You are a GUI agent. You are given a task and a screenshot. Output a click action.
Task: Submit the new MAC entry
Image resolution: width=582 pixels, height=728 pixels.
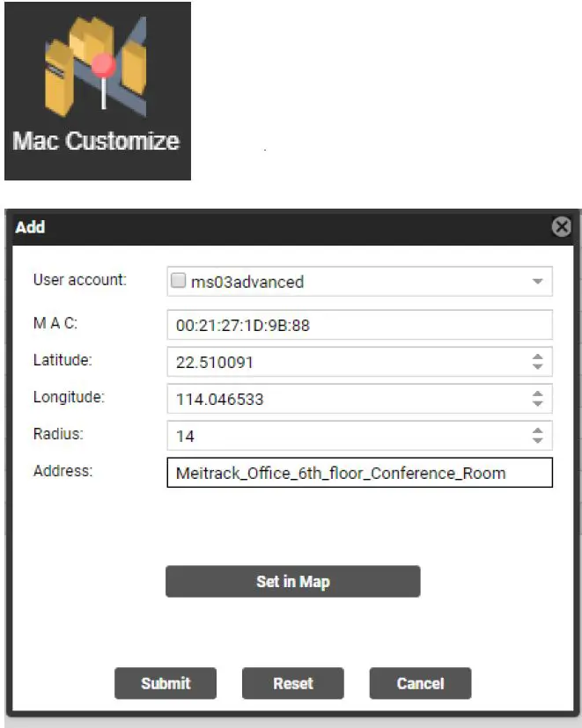pyautogui.click(x=165, y=683)
